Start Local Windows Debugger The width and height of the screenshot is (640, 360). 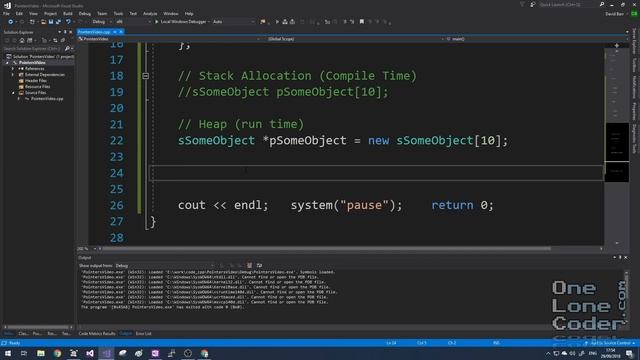coord(180,22)
